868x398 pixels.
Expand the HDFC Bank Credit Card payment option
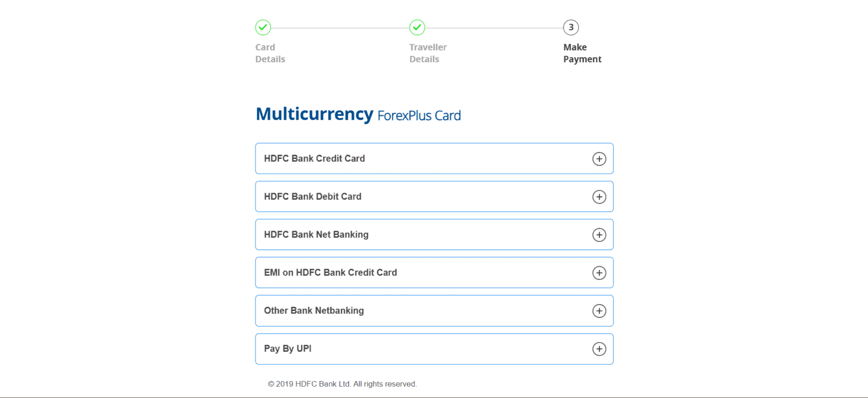tap(434, 158)
